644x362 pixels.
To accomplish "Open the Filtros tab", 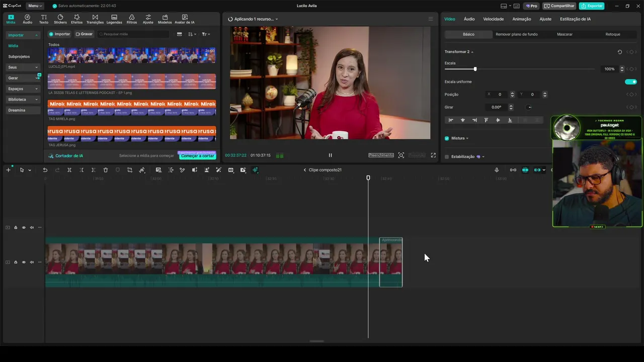I will pyautogui.click(x=132, y=19).
